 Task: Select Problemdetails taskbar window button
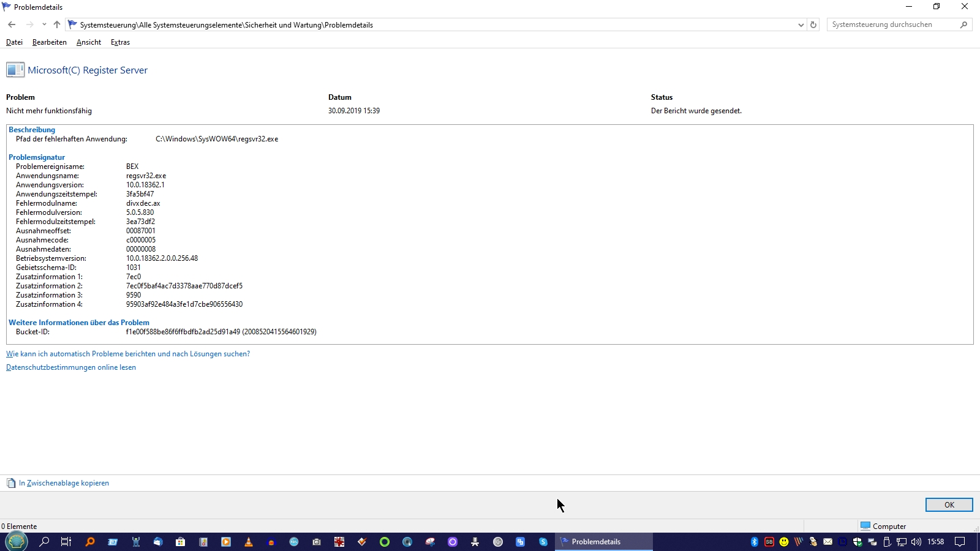604,542
